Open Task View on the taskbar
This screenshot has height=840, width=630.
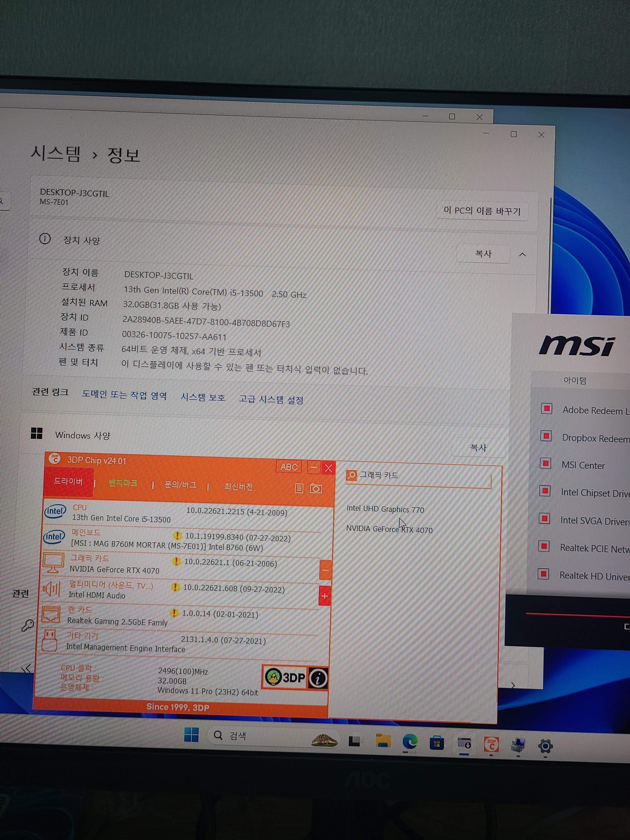354,741
